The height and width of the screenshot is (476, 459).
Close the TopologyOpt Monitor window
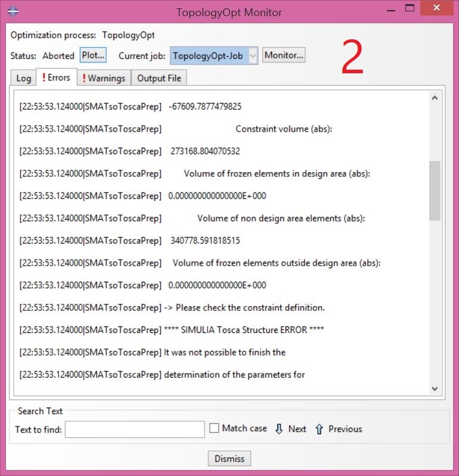pos(436,8)
